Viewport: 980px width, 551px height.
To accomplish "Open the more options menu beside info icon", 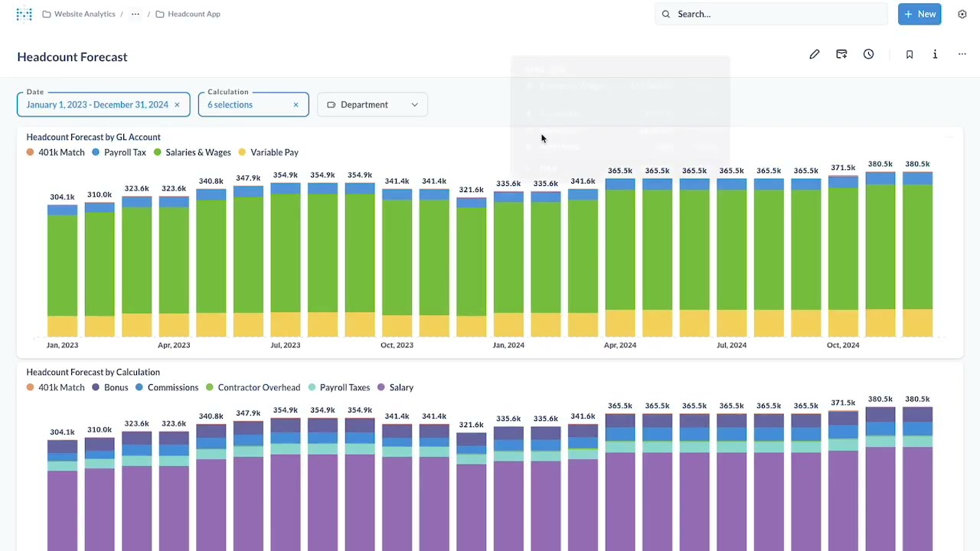I will [962, 54].
